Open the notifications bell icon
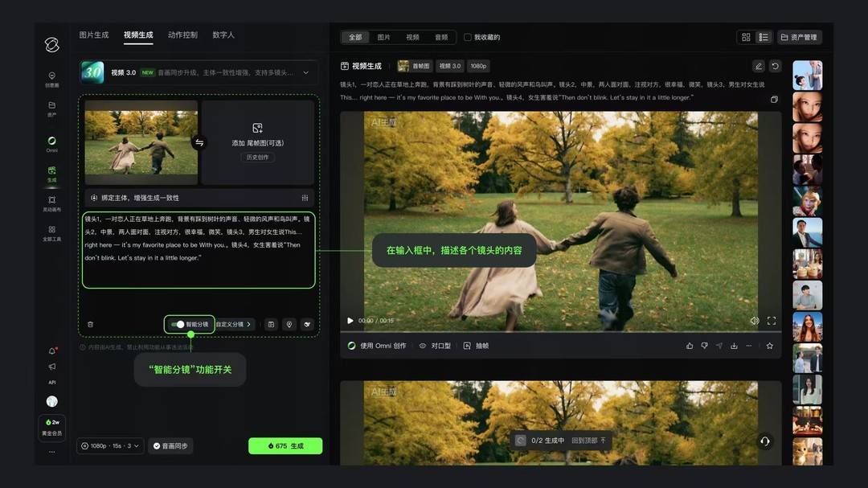868x488 pixels. [52, 351]
